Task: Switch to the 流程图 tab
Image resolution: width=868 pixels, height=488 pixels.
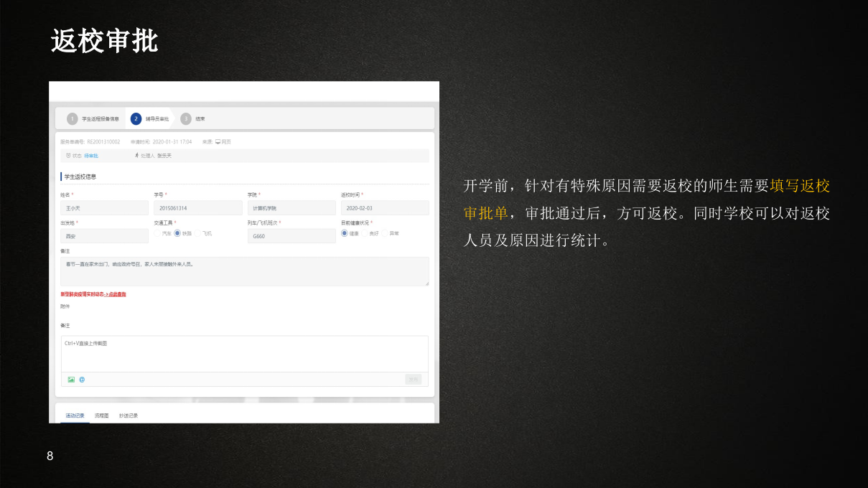Action: [101, 414]
